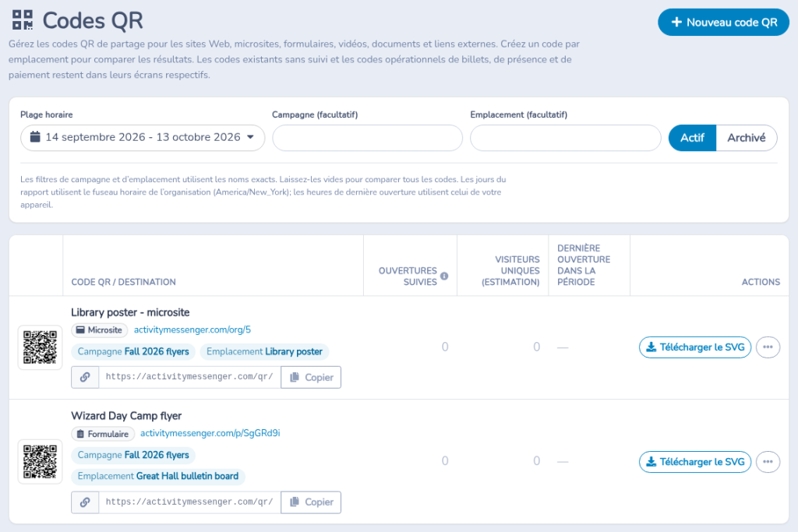Switch to the Actif codes view
798x532 pixels.
[692, 138]
